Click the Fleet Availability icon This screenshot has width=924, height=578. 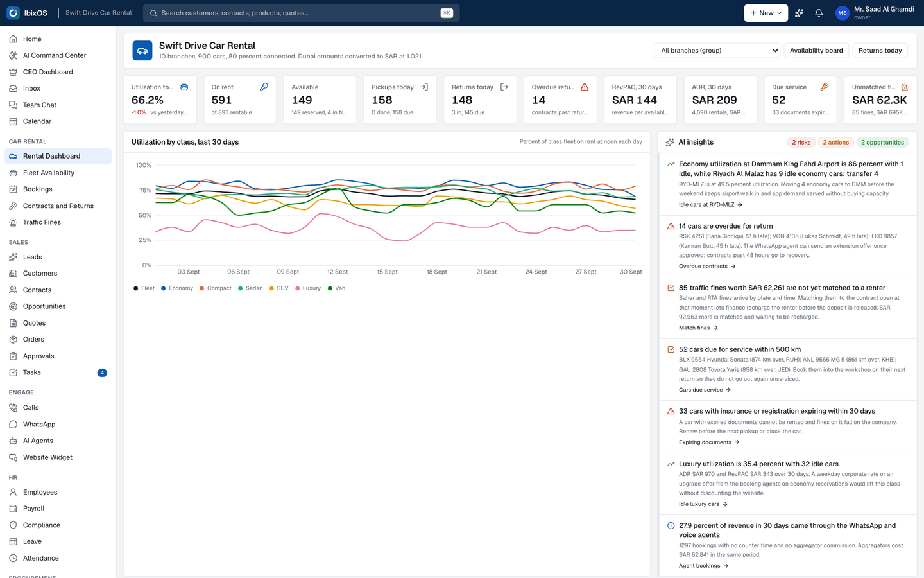click(x=13, y=173)
